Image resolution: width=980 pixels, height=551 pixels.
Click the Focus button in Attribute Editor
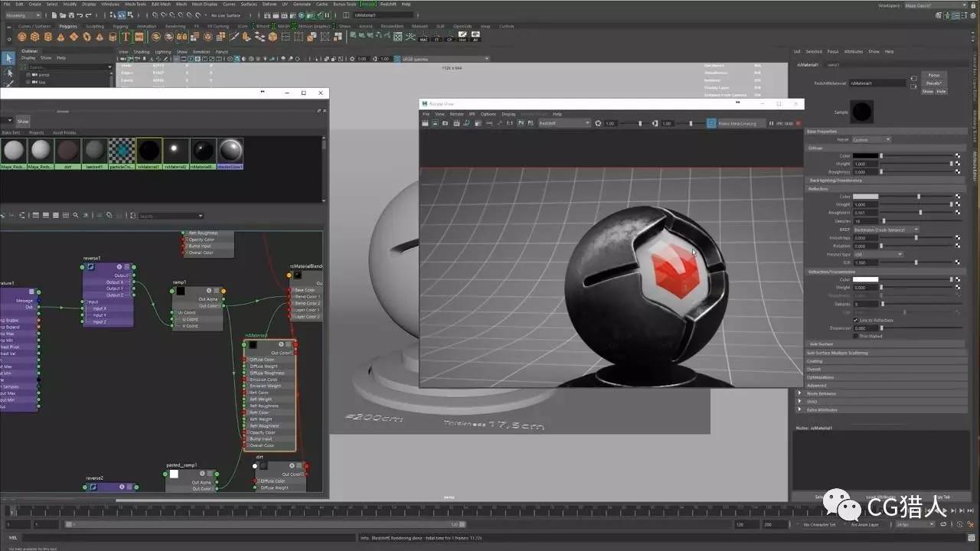[x=933, y=75]
